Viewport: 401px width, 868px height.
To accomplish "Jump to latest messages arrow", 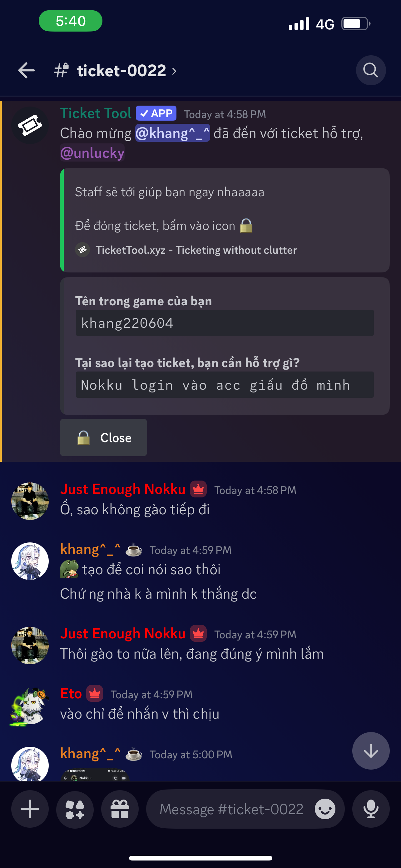I will (371, 751).
